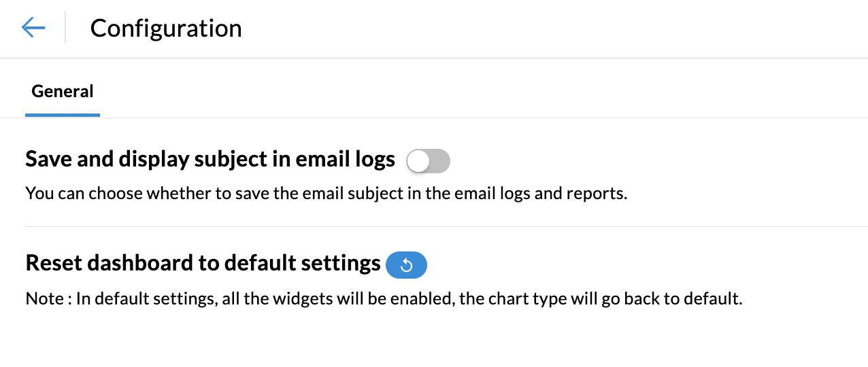Enable saving subjects in email logs
Image resolution: width=868 pixels, height=367 pixels.
428,161
